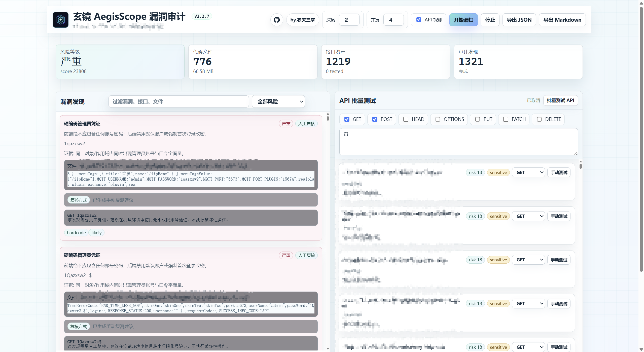644x352 pixels.
Task: Click the GET 1qazxsw2 request block
Action: point(191,218)
